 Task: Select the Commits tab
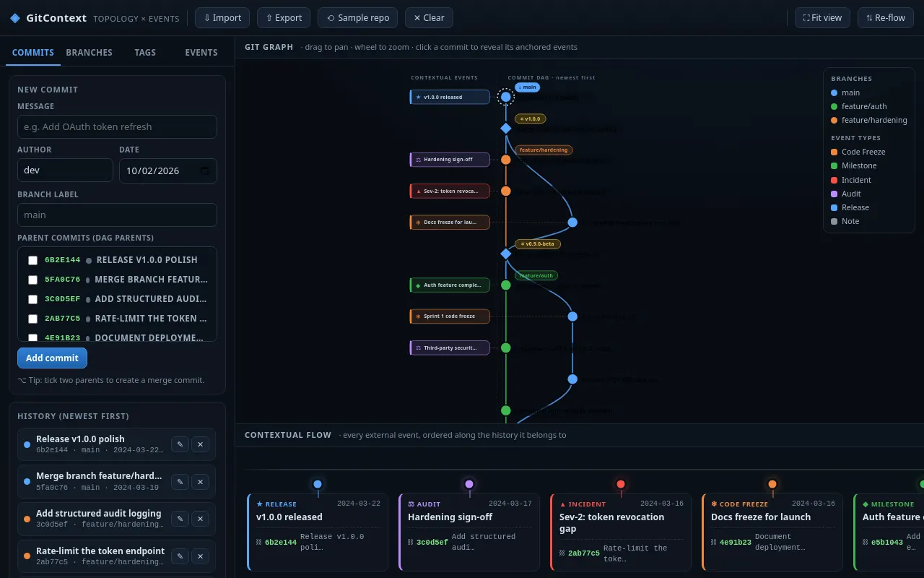click(x=33, y=52)
